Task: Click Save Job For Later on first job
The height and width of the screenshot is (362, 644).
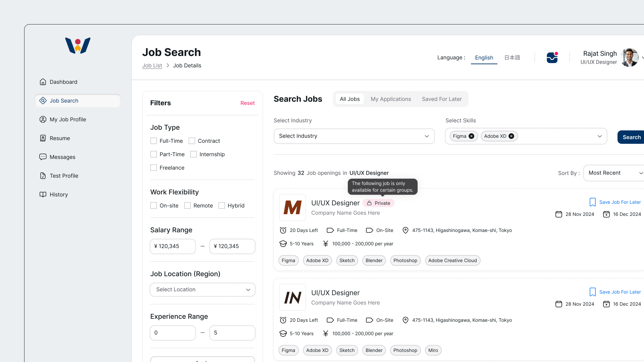Action: (x=620, y=202)
